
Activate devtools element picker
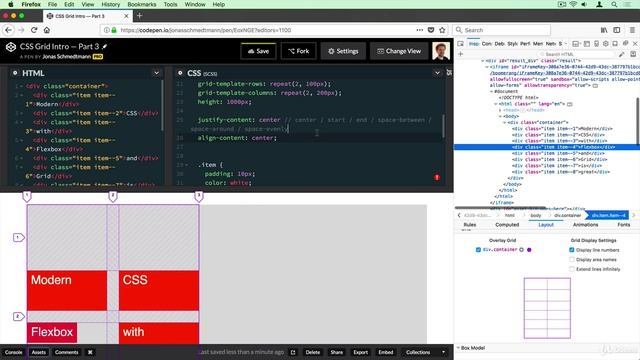(460, 44)
